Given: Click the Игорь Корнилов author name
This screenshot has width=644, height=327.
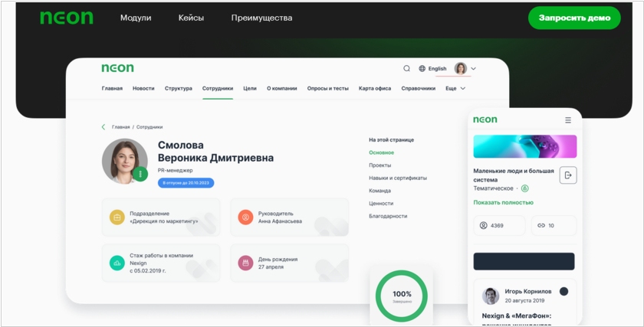Looking at the screenshot, I should pos(528,292).
